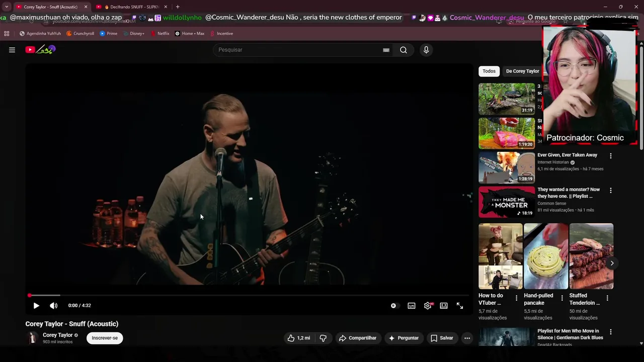Mute the video volume

(54, 306)
